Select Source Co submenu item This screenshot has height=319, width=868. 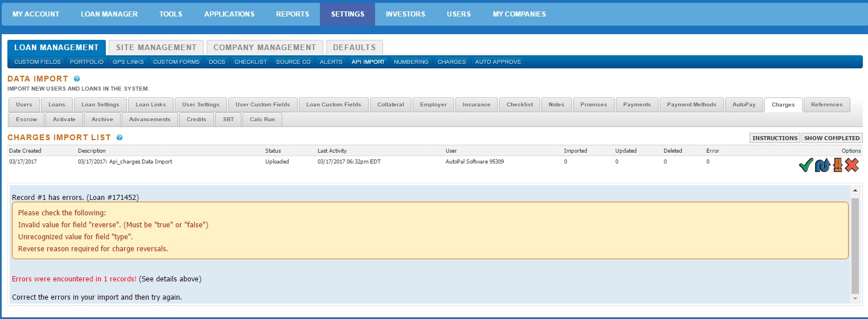pos(294,62)
